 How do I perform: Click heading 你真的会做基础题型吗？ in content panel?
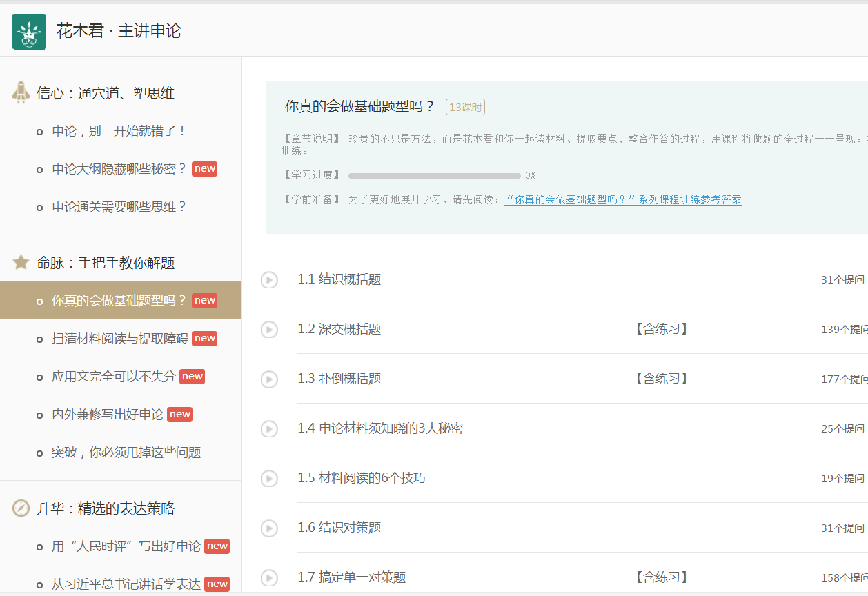[360, 106]
